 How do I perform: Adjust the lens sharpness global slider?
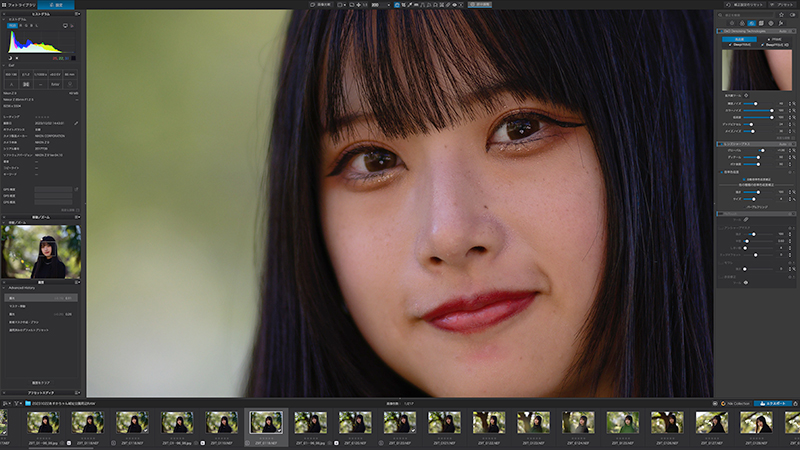pos(758,151)
